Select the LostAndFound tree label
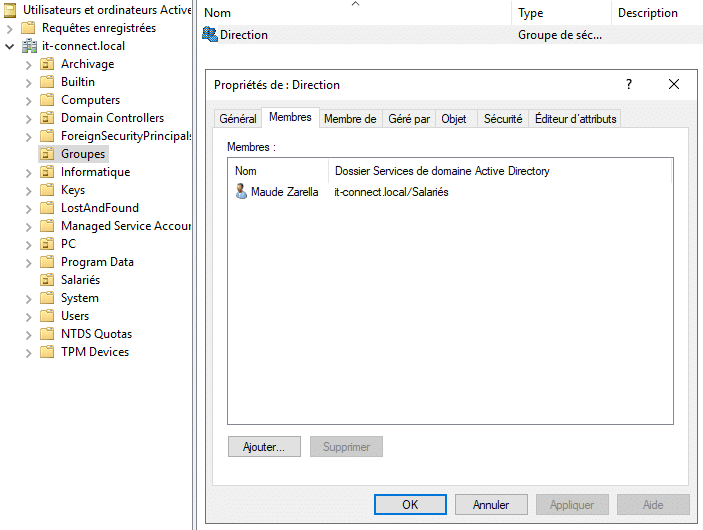 click(x=100, y=208)
